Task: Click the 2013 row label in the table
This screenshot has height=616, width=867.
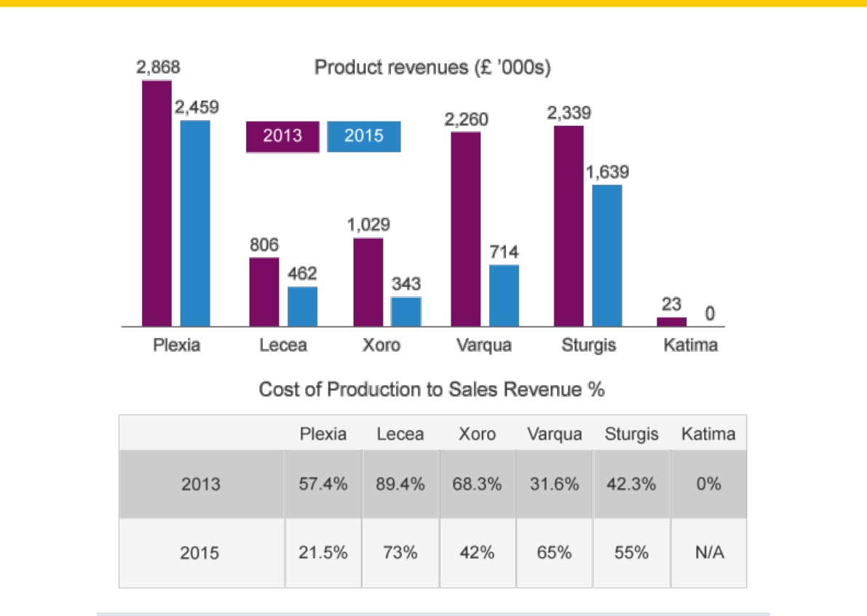Action: point(201,484)
